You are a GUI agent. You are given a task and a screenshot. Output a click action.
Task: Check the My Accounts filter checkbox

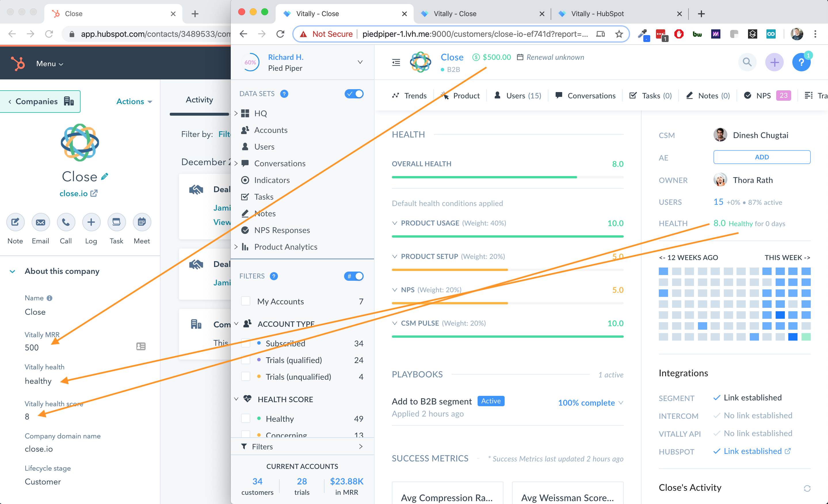coord(246,301)
